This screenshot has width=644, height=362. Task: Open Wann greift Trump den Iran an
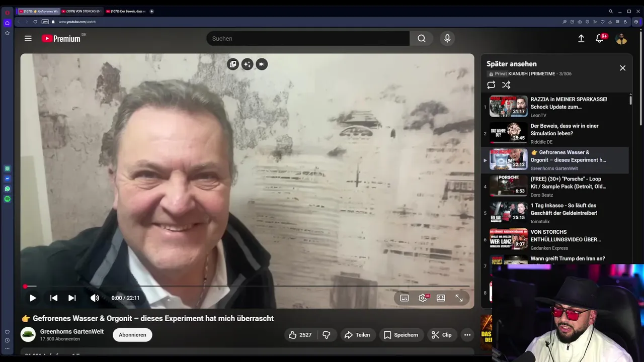[x=568, y=258]
